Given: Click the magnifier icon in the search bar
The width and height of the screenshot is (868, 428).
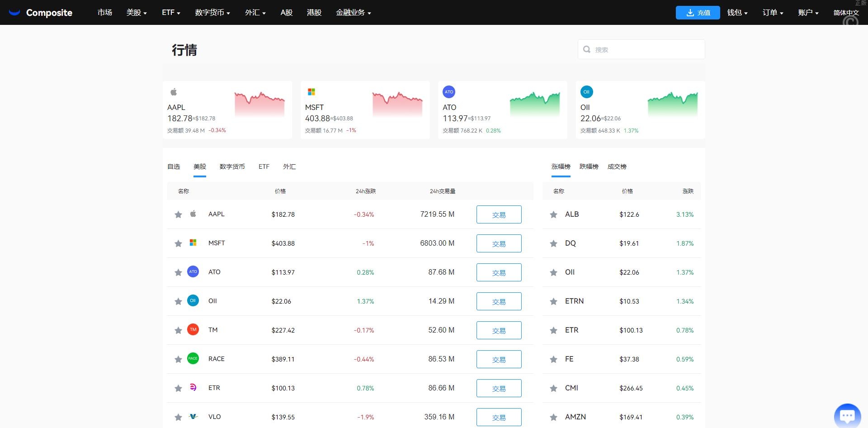Looking at the screenshot, I should pyautogui.click(x=586, y=49).
